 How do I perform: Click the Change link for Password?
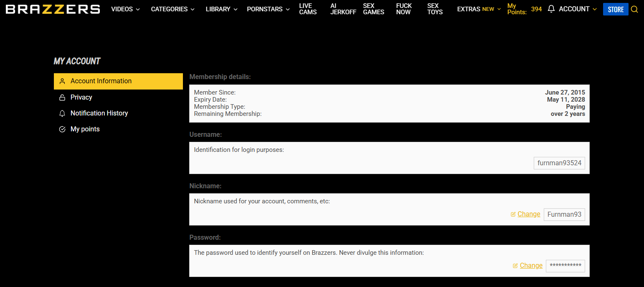tap(531, 266)
